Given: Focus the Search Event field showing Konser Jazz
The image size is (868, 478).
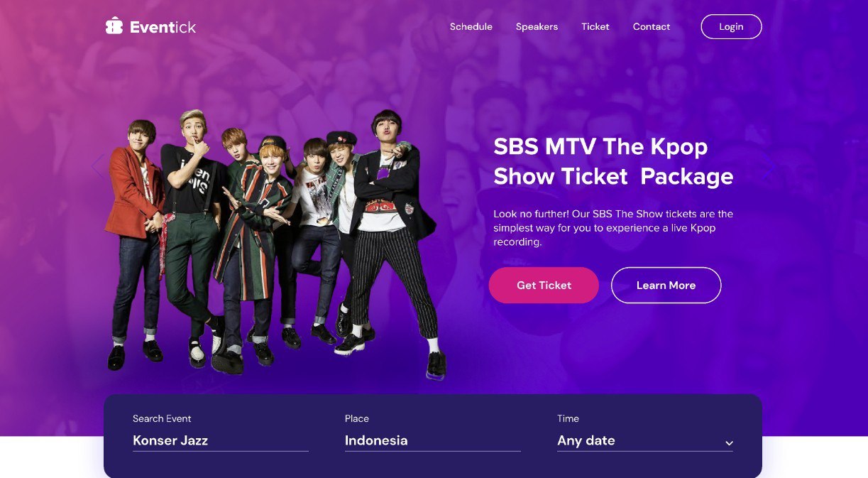Looking at the screenshot, I should point(221,441).
